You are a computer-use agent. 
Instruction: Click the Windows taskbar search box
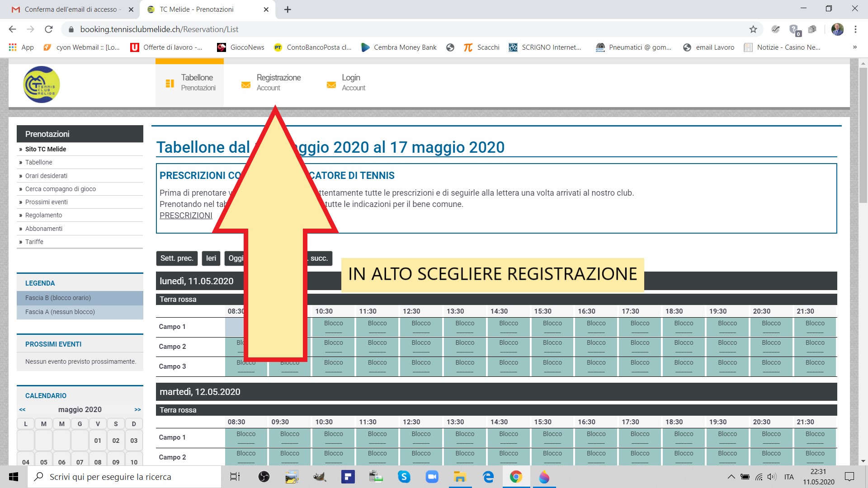125,477
